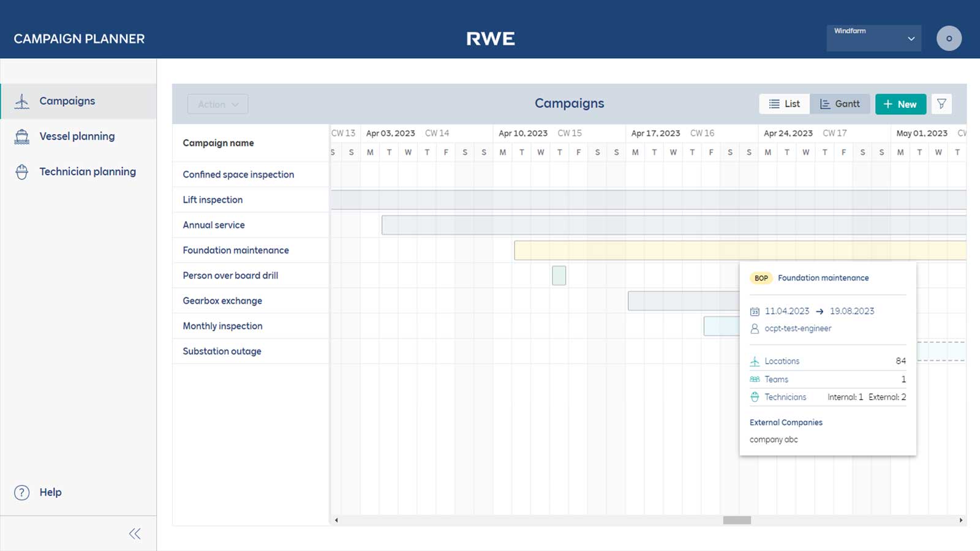Screen dimensions: 980x551
Task: Open Technician planning via the helmet icon
Action: pos(22,171)
